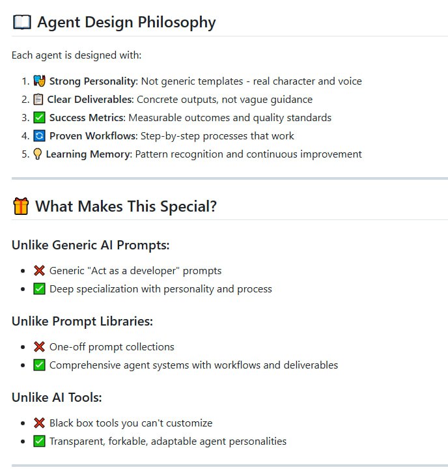This screenshot has height=476, width=448.
Task: Click the clipboard icon before Clear Deliverables
Action: [x=38, y=100]
